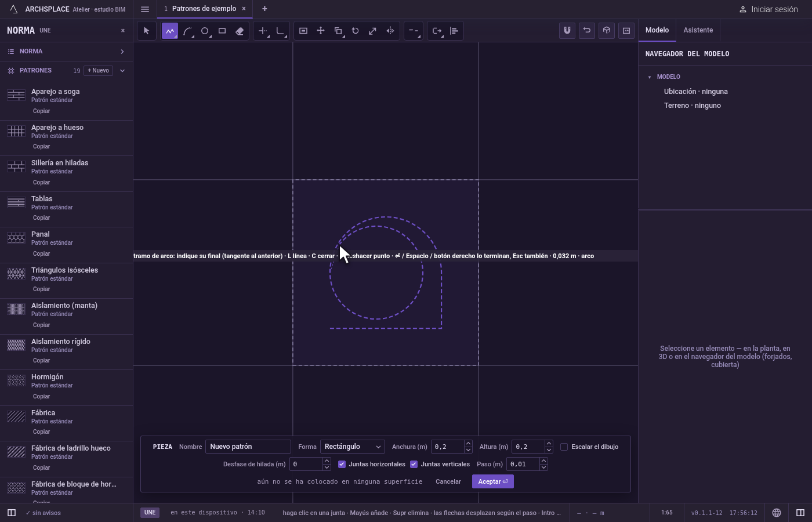Select the rectangle drawing tool

pyautogui.click(x=222, y=31)
